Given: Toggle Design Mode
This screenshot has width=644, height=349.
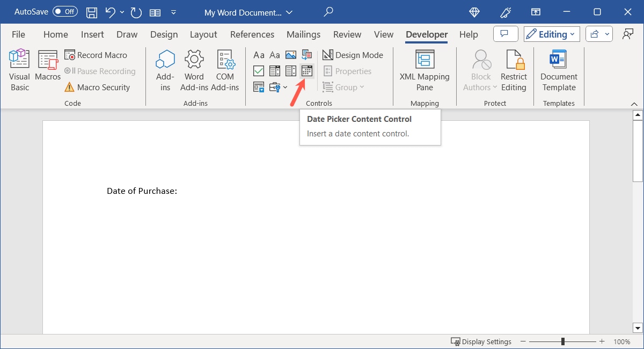Looking at the screenshot, I should coord(353,55).
